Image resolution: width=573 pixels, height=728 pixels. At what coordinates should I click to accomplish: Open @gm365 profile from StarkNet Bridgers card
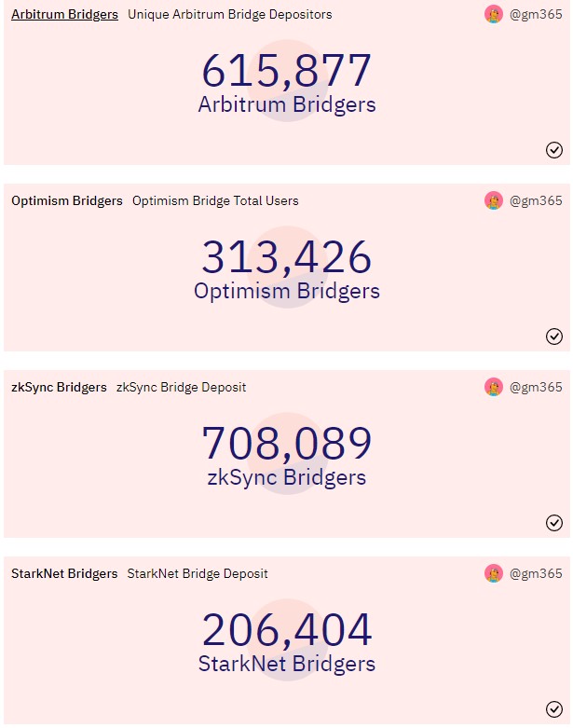click(x=536, y=573)
